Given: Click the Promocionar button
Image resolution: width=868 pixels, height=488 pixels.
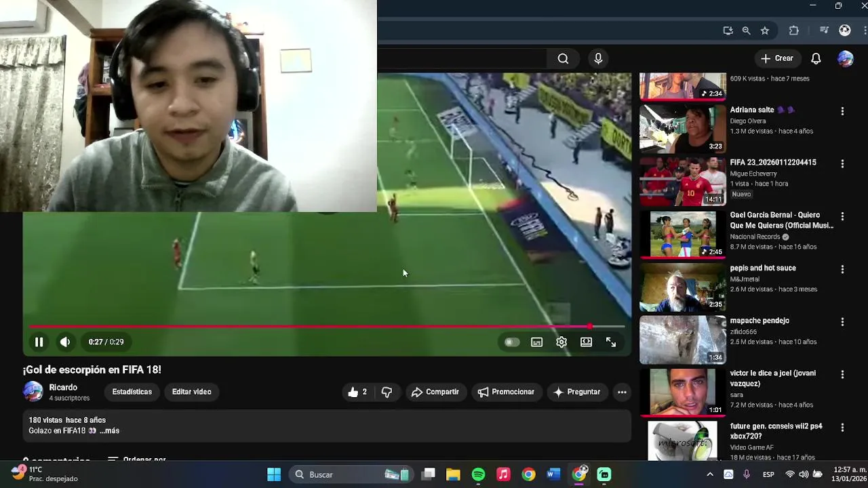Looking at the screenshot, I should coord(506,392).
